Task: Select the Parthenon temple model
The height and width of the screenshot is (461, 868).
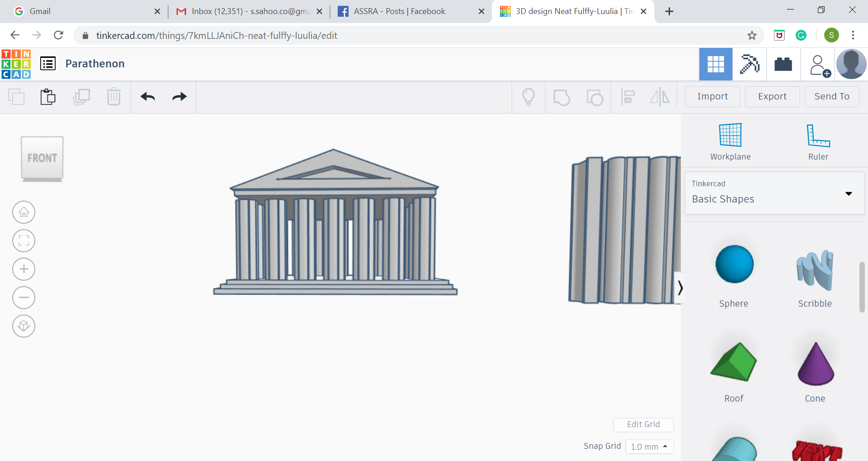Action: (335, 222)
